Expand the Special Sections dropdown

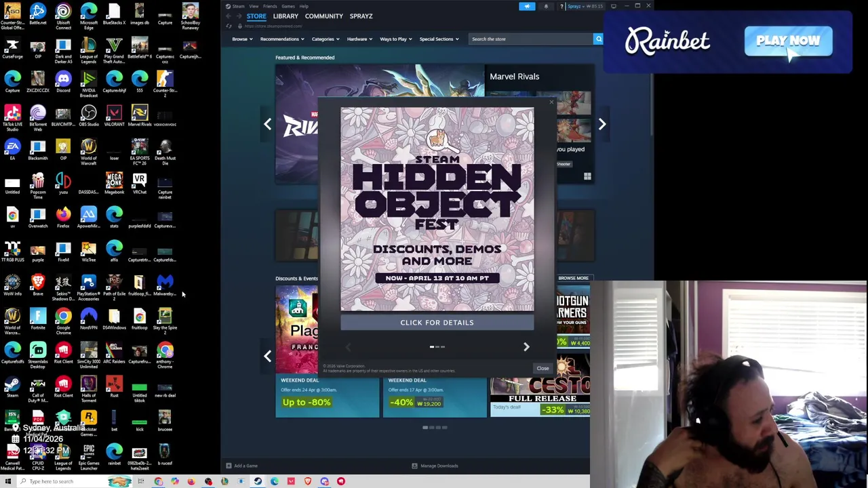pyautogui.click(x=438, y=39)
